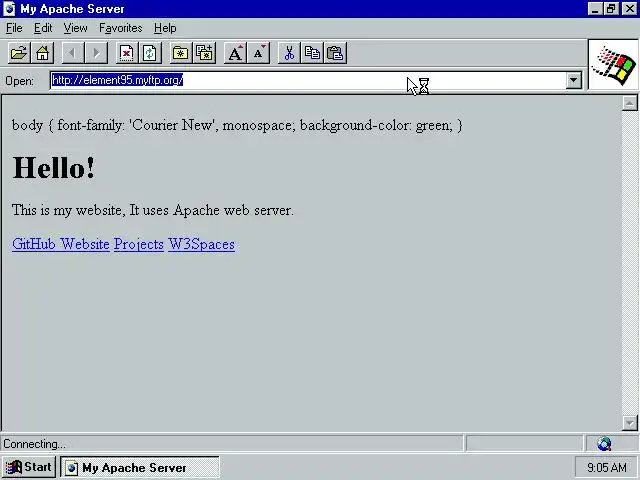The height and width of the screenshot is (480, 640).
Task: Follow the Projects link
Action: tap(139, 244)
